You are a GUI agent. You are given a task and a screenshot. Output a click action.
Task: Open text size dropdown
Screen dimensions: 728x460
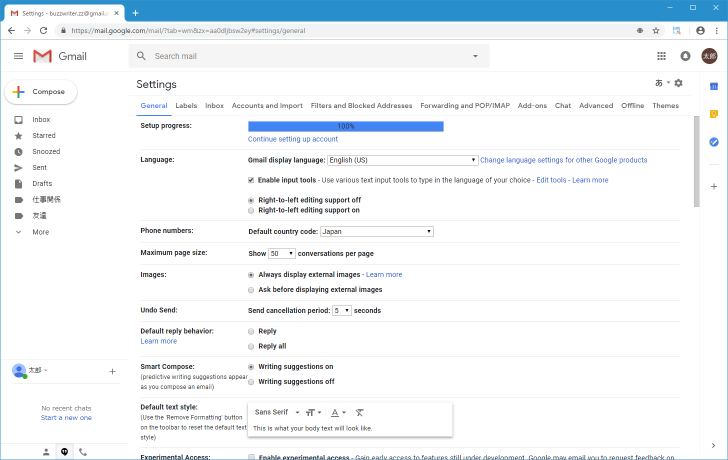tap(314, 412)
